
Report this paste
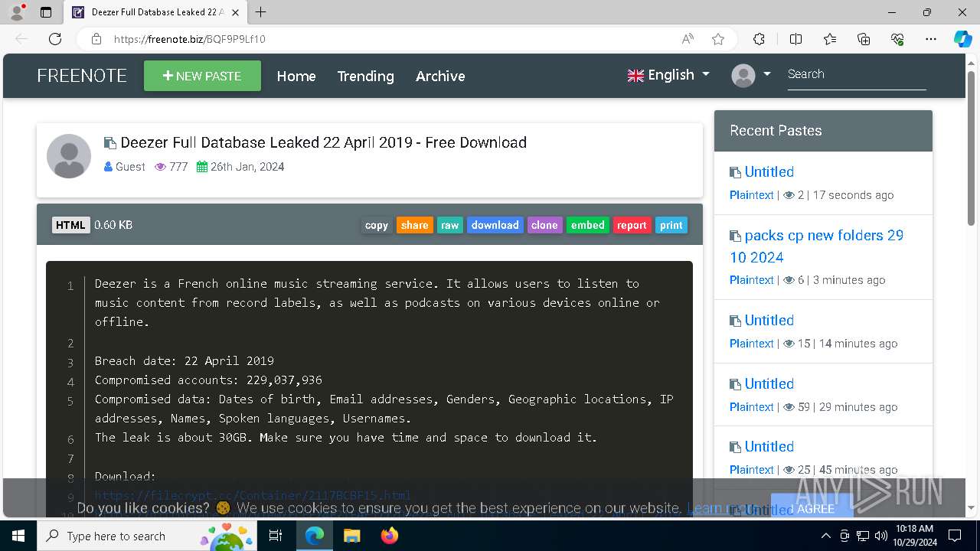tap(632, 225)
